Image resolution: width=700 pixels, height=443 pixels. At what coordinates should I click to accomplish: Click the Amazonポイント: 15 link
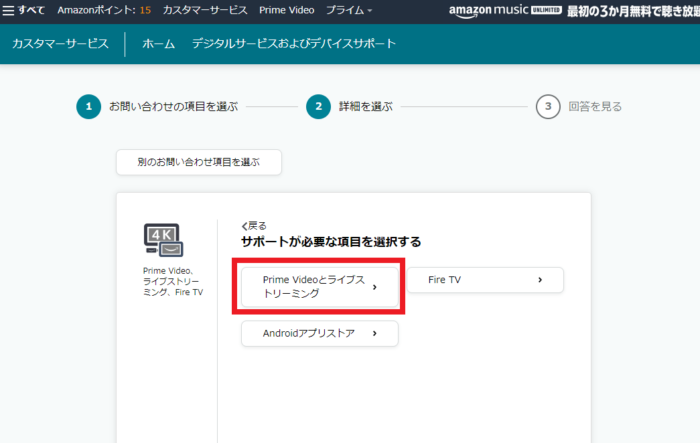click(x=104, y=10)
